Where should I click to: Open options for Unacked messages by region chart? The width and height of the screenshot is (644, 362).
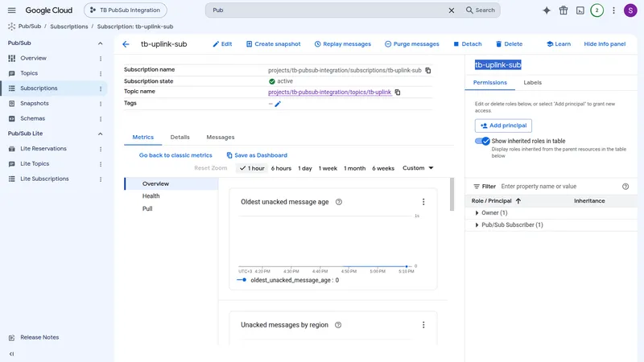click(423, 325)
